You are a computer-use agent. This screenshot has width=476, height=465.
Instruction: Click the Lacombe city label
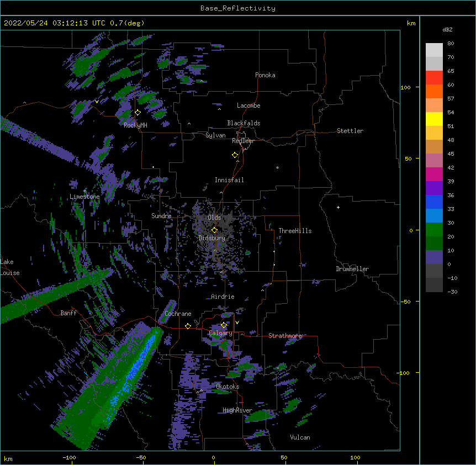pos(248,105)
